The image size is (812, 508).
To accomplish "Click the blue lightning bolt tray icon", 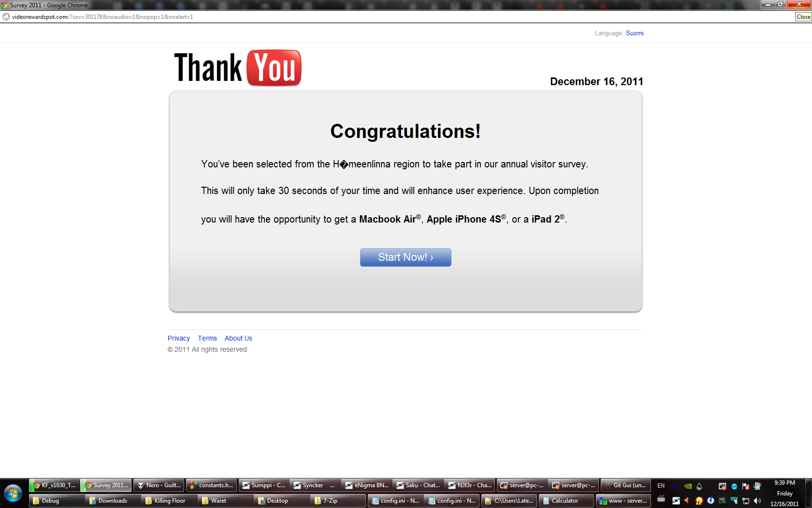I will pos(710,501).
